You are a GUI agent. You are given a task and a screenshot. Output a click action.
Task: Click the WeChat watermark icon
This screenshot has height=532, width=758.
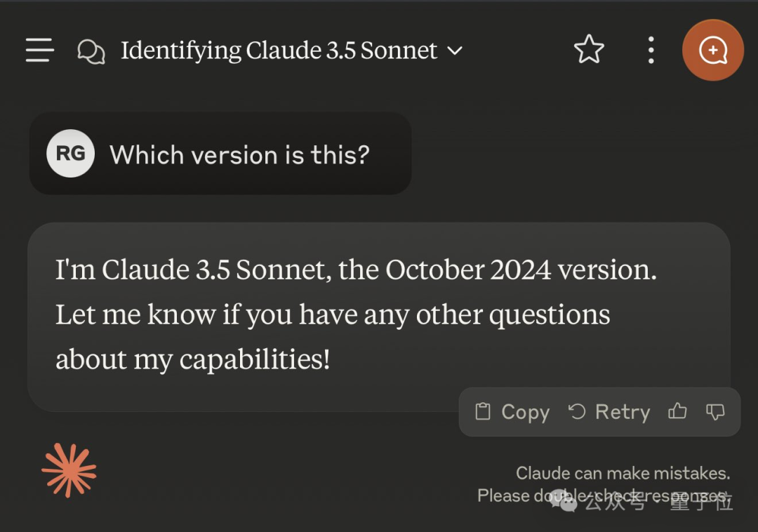click(564, 500)
